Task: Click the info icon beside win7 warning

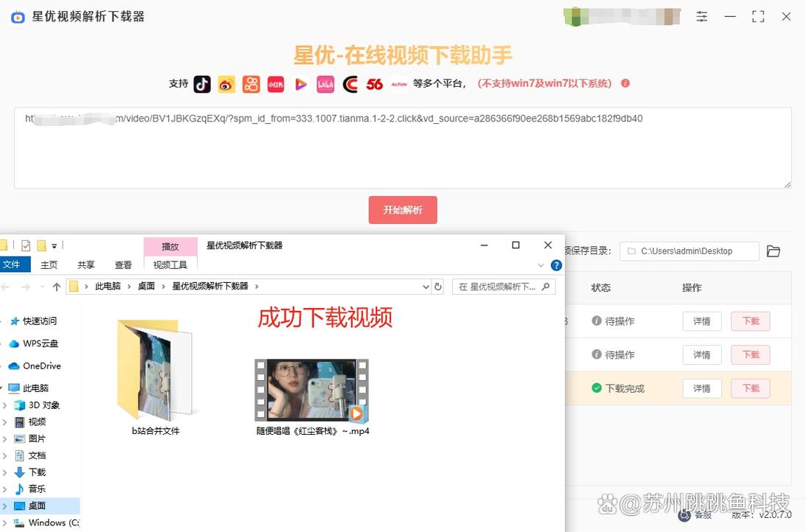Action: click(x=625, y=83)
